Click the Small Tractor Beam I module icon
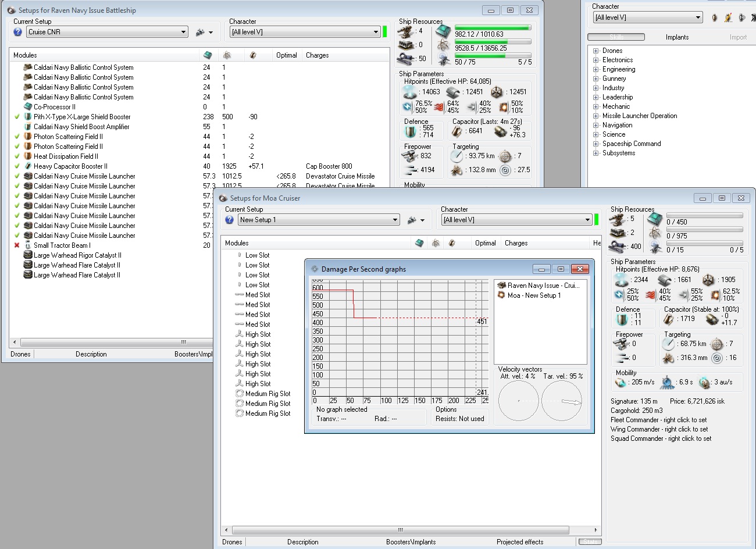756x549 pixels. (27, 245)
